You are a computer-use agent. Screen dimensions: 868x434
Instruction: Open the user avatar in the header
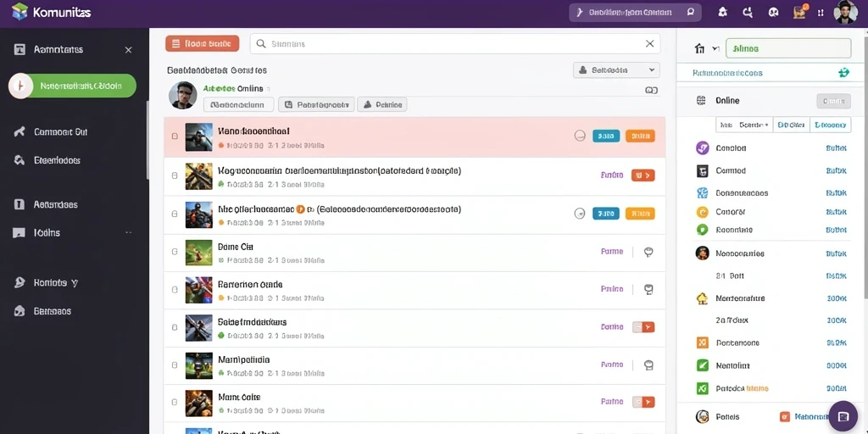click(x=845, y=12)
